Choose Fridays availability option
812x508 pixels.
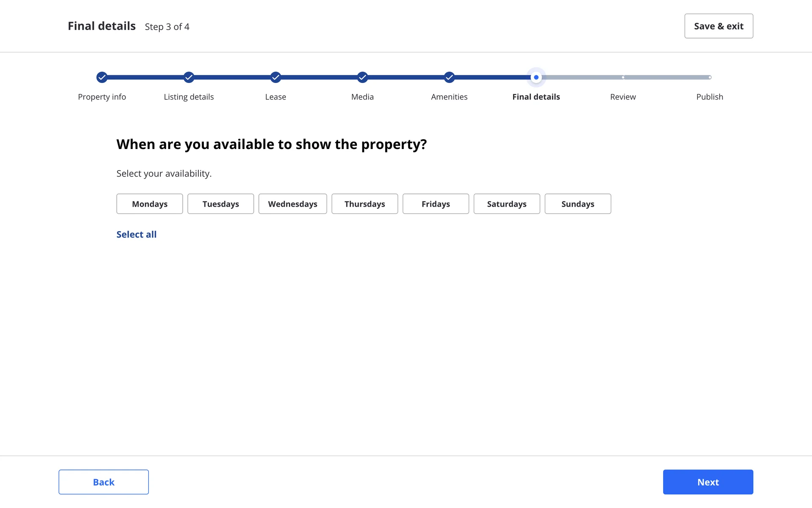coord(436,204)
